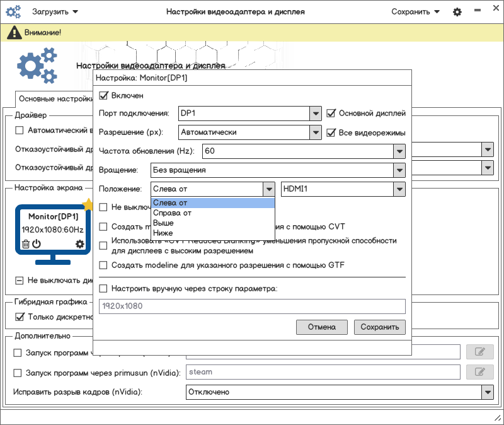This screenshot has height=425, width=504.
Task: Open first Отказоустойчивый driver dropdown arrow
Action: 488,149
